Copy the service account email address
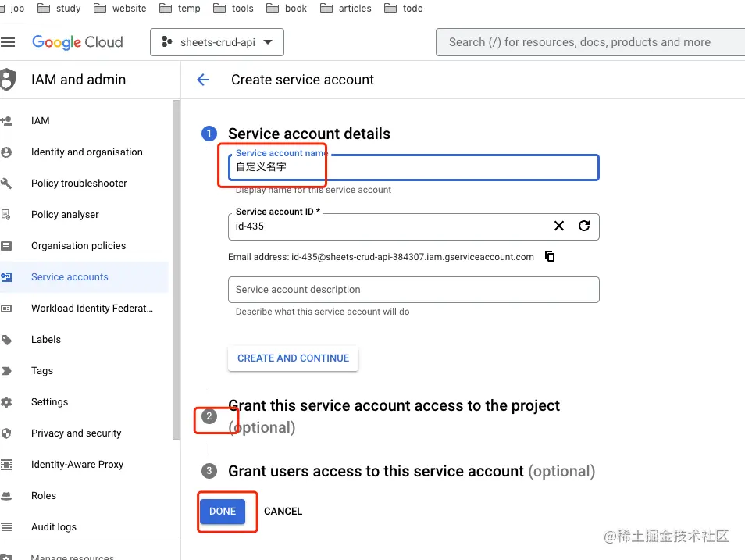 (550, 255)
